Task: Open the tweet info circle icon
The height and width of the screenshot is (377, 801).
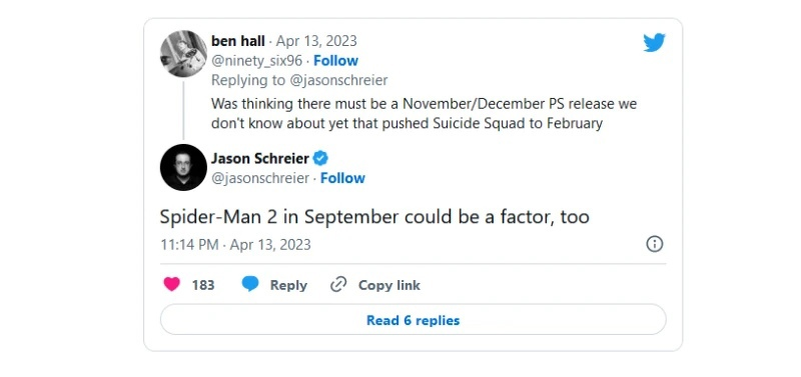Action: point(654,244)
